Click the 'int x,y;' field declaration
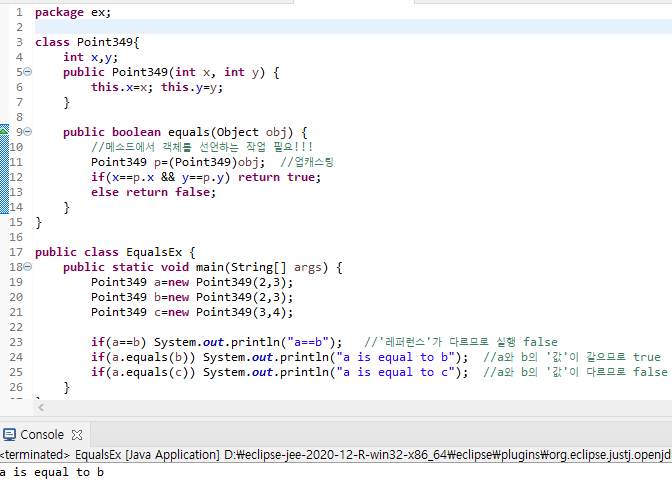672x493 pixels. pos(90,57)
